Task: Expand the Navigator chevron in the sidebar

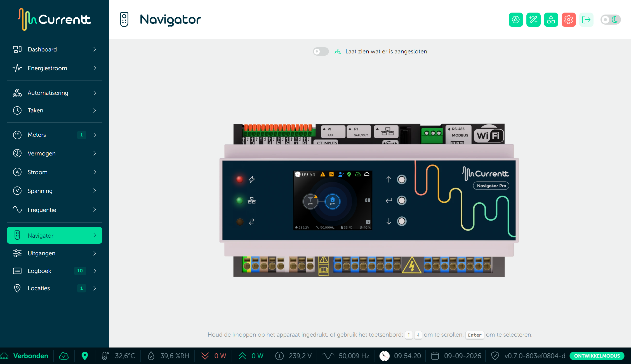Action: pos(95,235)
